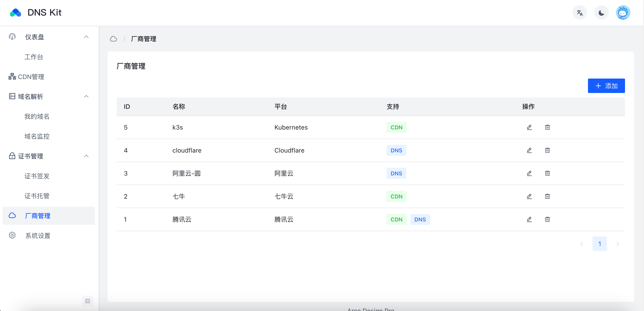Viewport: 644px width, 311px height.
Task: Click the 证书管理 lock icon
Action: coord(12,156)
